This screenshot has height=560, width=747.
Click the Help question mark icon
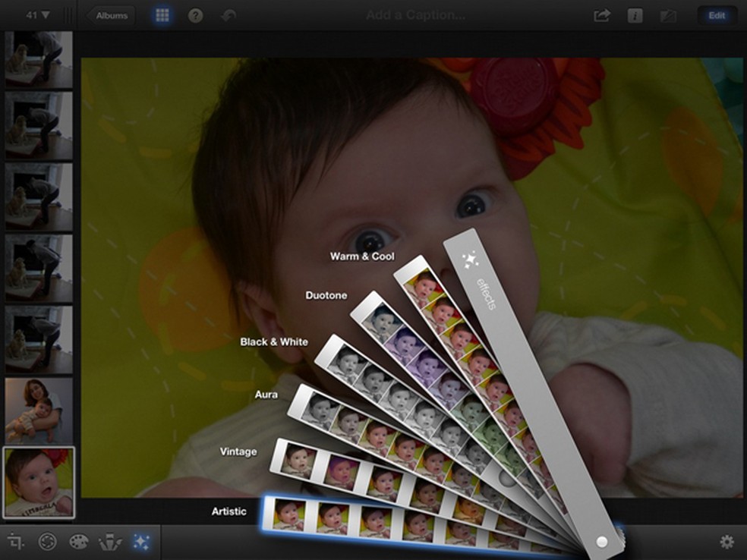[196, 15]
